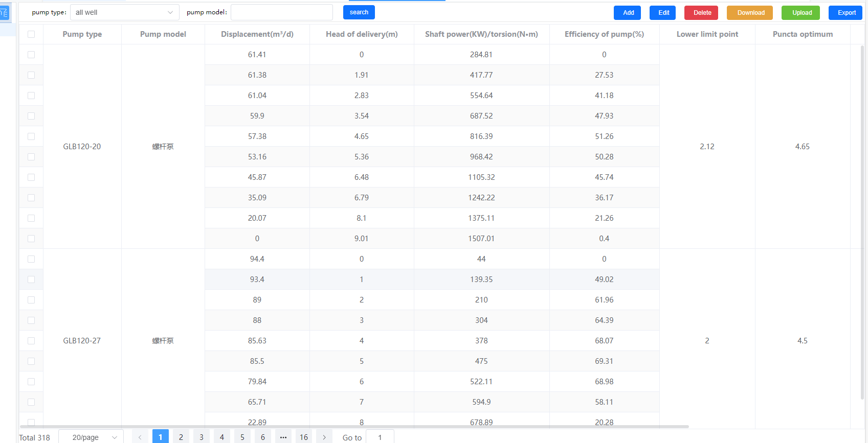868x443 pixels.
Task: Go to page 5
Action: tap(242, 437)
